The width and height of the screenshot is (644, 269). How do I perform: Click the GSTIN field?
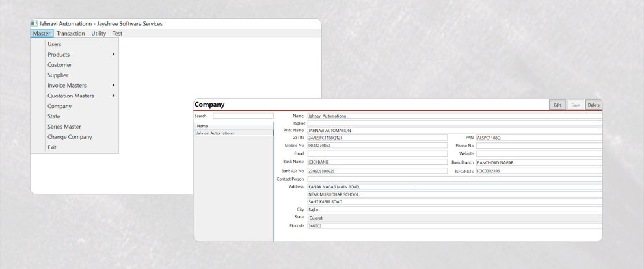(377, 138)
